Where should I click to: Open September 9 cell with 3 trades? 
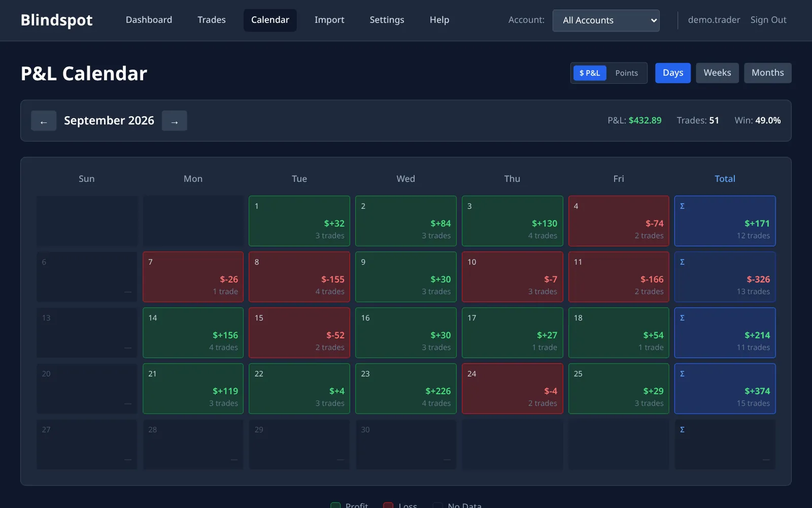[x=406, y=277]
